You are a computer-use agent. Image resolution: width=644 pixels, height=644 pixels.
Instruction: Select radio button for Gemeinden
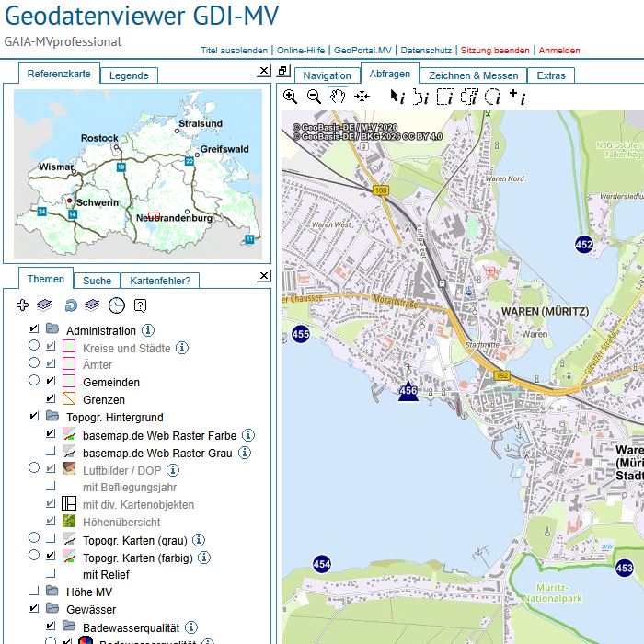34,380
